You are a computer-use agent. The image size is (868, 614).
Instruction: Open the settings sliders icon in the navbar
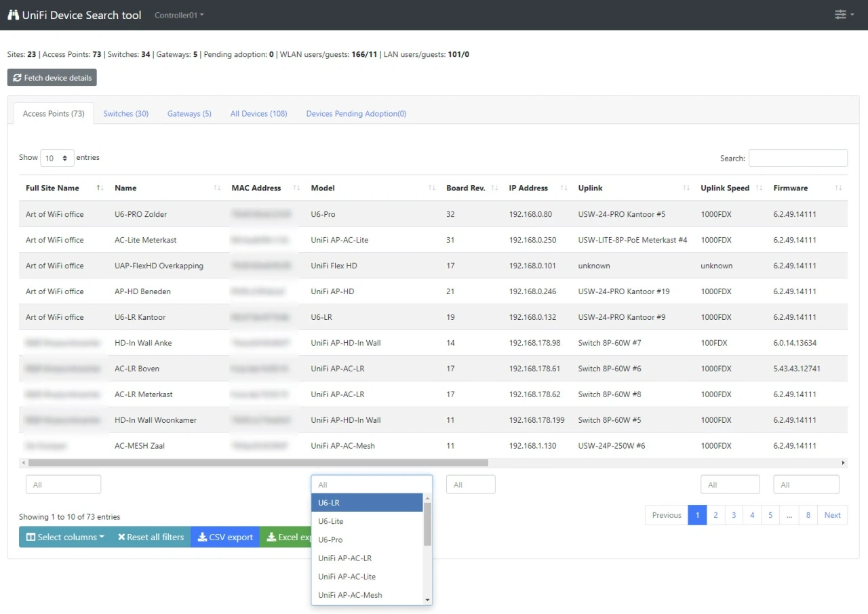point(840,14)
